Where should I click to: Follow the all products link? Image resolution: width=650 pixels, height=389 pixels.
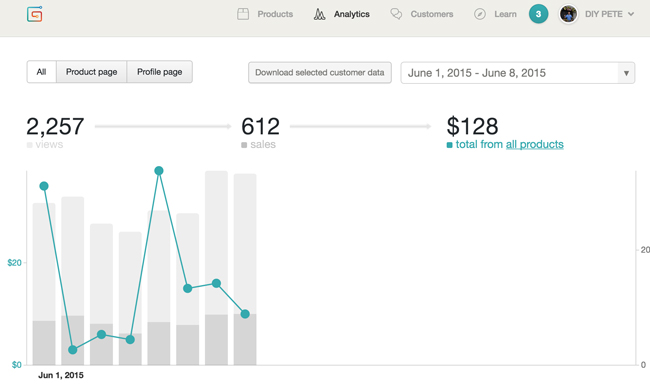pos(534,144)
